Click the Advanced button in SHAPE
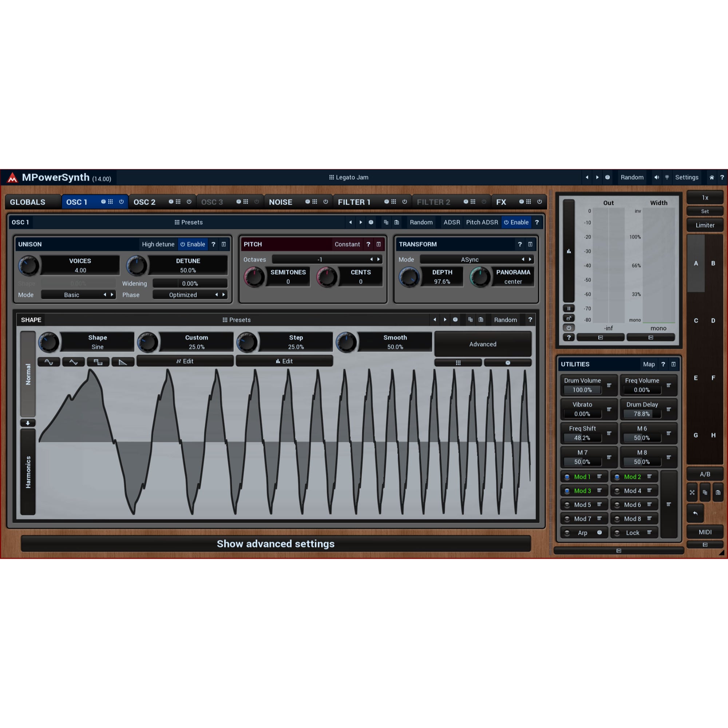 (483, 344)
